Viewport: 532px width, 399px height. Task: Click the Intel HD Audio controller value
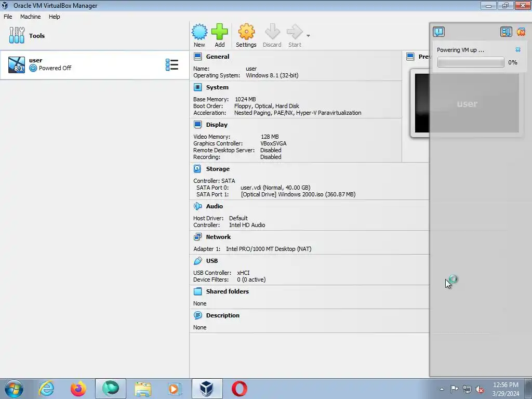click(247, 225)
